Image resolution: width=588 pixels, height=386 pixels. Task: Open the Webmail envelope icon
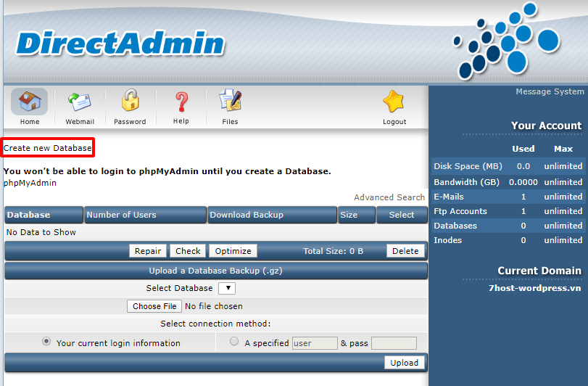click(80, 102)
